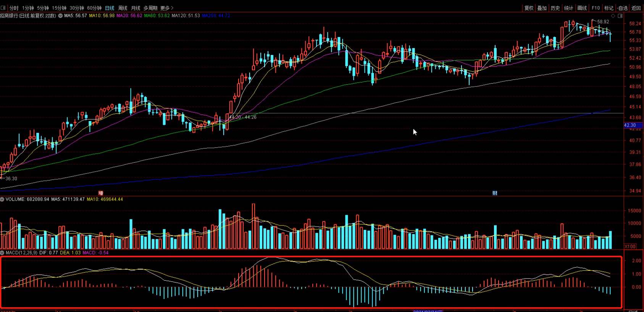
Task: Switch to the 60分钟 period tab
Action: point(94,8)
